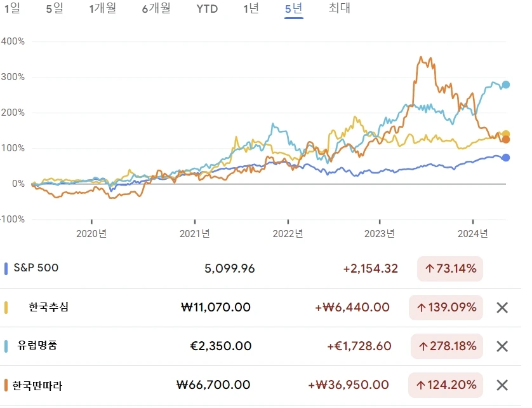Click the active 5년 tab
The width and height of the screenshot is (532, 408).
(x=293, y=8)
